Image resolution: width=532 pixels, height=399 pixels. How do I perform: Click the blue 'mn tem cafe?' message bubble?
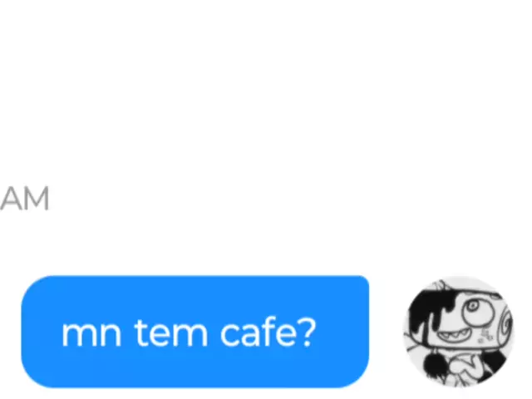[195, 332]
